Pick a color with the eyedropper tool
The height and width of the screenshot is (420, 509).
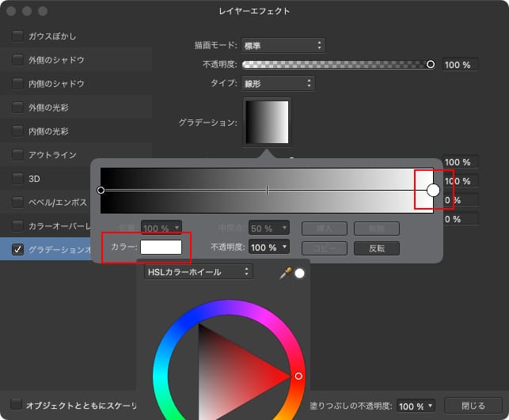tap(286, 272)
